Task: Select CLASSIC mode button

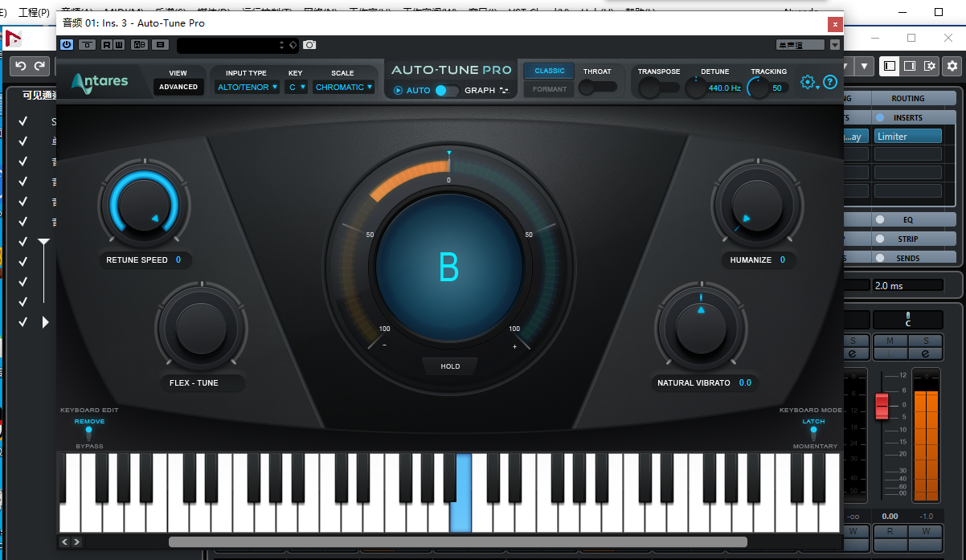Action: 550,71
